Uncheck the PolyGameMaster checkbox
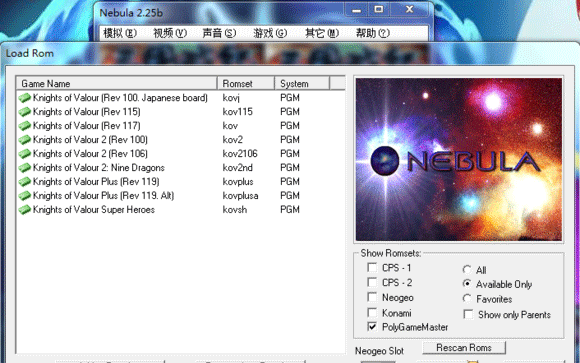Viewport: 580px width, 363px height. 372,327
